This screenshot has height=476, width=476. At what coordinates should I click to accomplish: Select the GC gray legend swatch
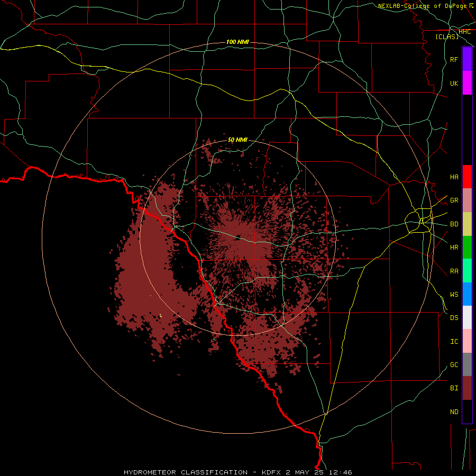[x=467, y=364]
